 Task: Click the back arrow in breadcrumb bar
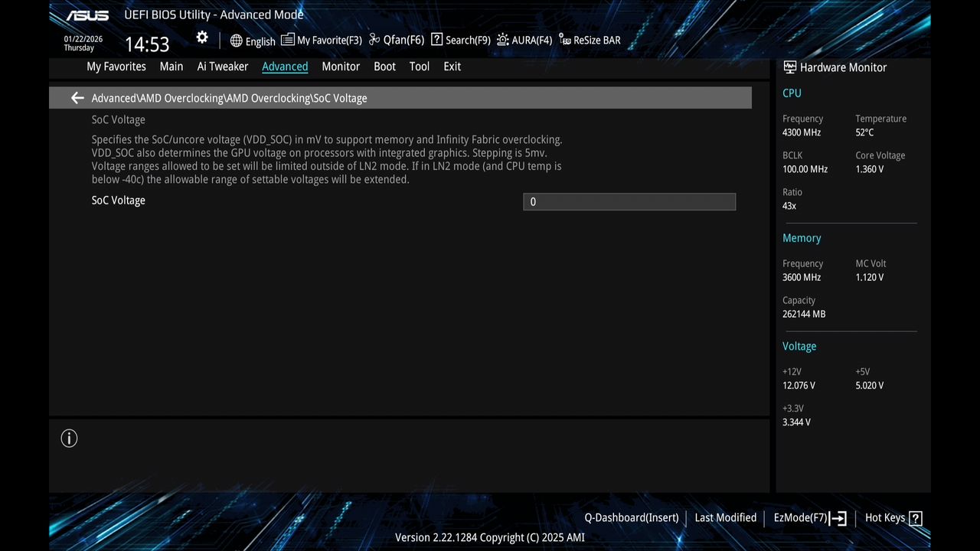point(77,98)
